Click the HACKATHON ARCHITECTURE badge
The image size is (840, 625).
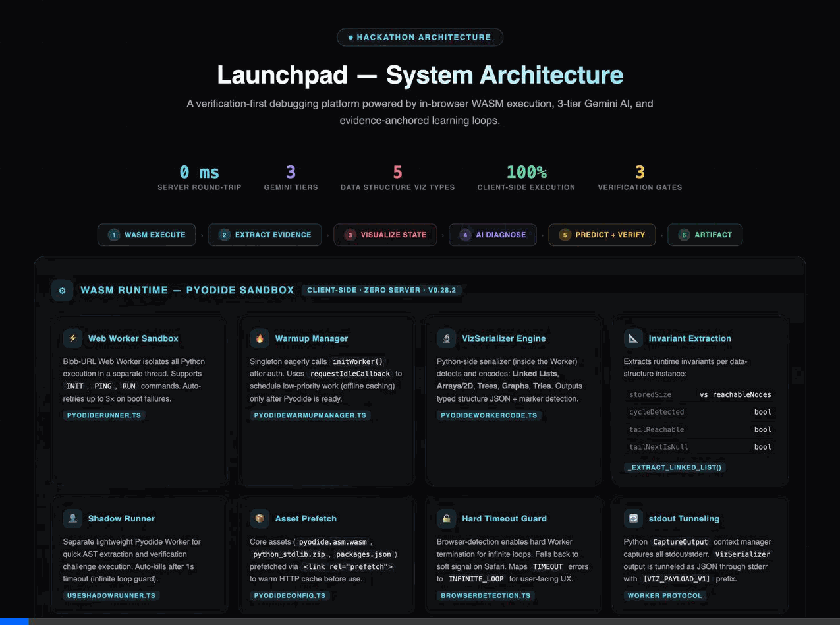420,38
